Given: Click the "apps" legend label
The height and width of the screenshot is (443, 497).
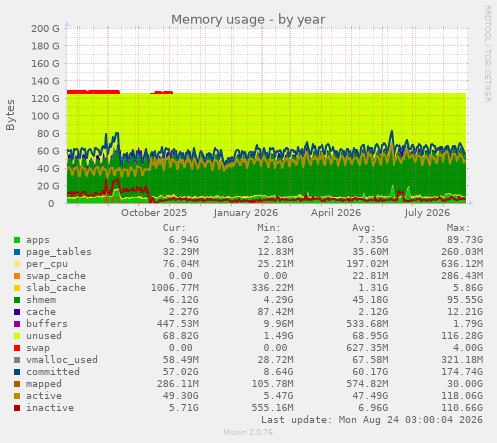Looking at the screenshot, I should pyautogui.click(x=38, y=240).
